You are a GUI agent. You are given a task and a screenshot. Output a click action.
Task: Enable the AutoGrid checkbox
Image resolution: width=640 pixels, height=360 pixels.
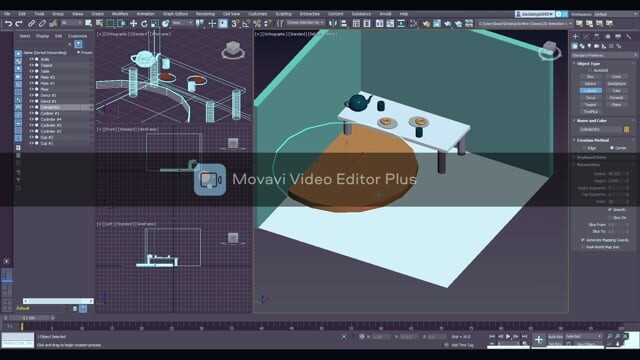[591, 70]
